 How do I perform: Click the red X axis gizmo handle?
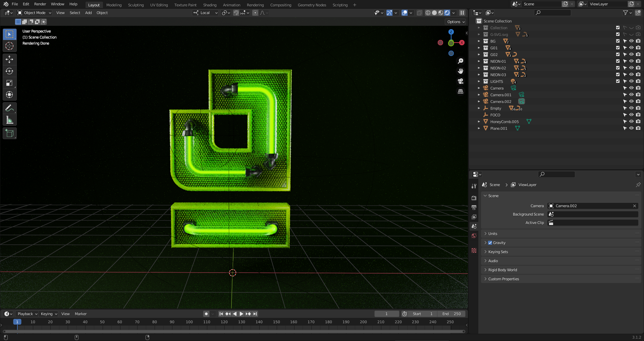pos(462,43)
